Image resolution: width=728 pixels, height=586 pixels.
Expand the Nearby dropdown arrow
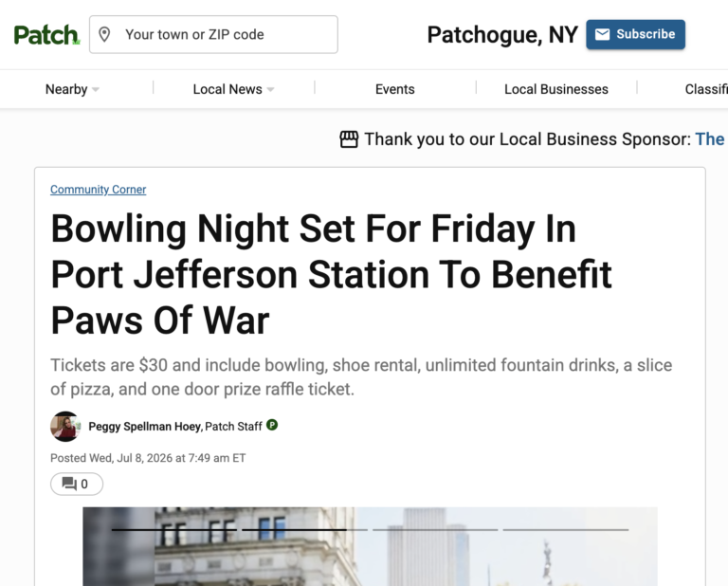click(96, 89)
